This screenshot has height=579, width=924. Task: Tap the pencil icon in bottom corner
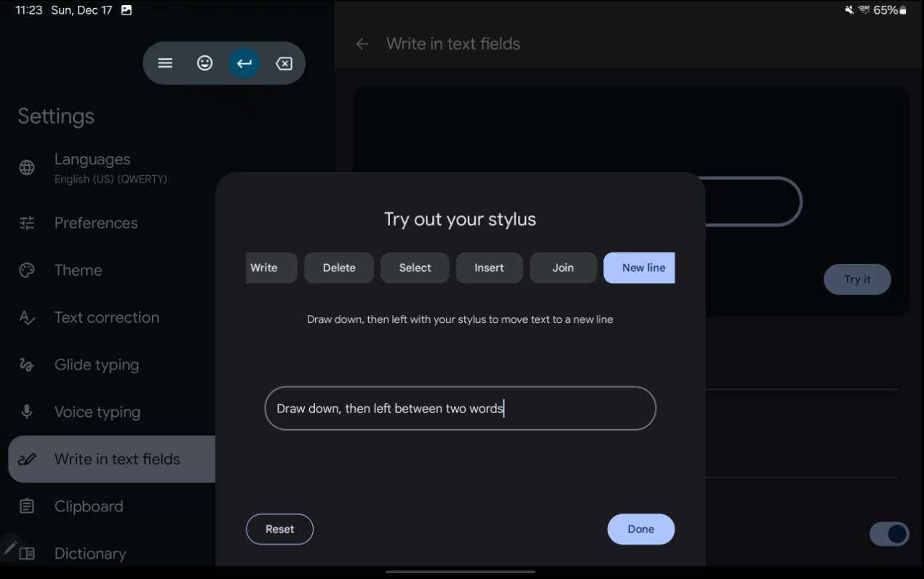(10, 547)
